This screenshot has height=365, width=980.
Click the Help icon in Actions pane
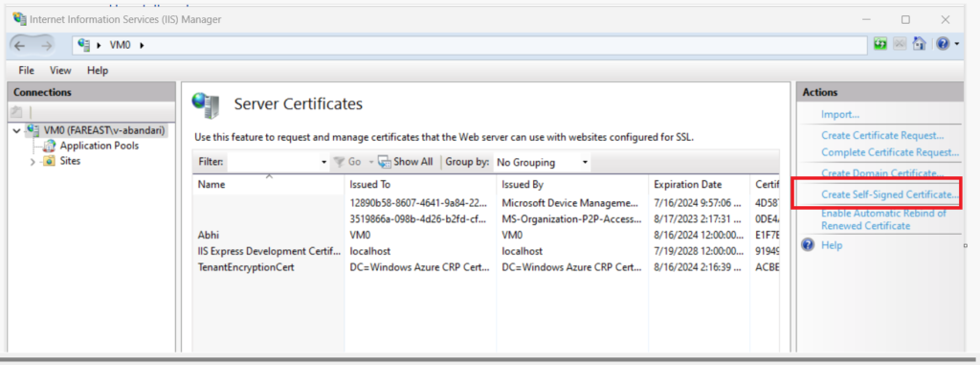[x=808, y=245]
